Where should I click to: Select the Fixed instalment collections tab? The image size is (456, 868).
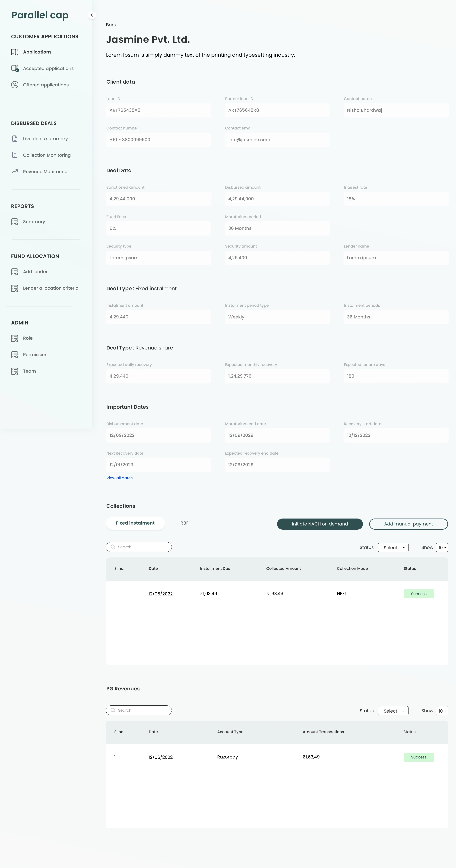pyautogui.click(x=135, y=523)
